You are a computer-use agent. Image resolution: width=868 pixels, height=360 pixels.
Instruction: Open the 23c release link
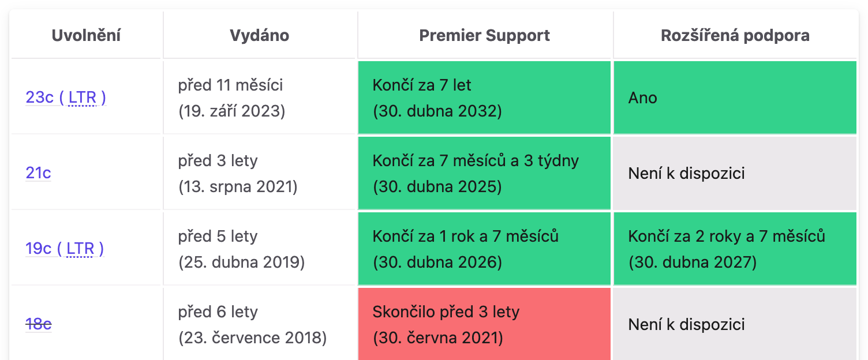pyautogui.click(x=39, y=97)
